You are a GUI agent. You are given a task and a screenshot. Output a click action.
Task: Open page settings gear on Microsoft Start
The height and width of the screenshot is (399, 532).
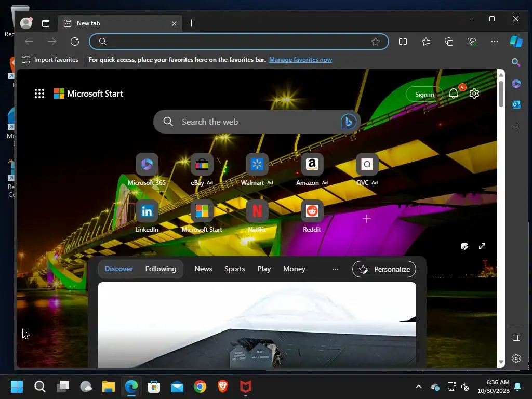tap(474, 94)
